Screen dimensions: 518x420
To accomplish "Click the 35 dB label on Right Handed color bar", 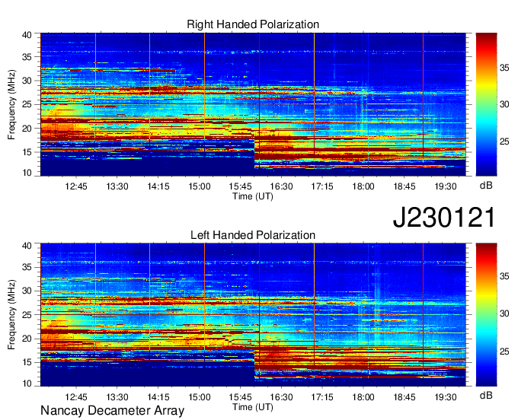I will [x=504, y=68].
